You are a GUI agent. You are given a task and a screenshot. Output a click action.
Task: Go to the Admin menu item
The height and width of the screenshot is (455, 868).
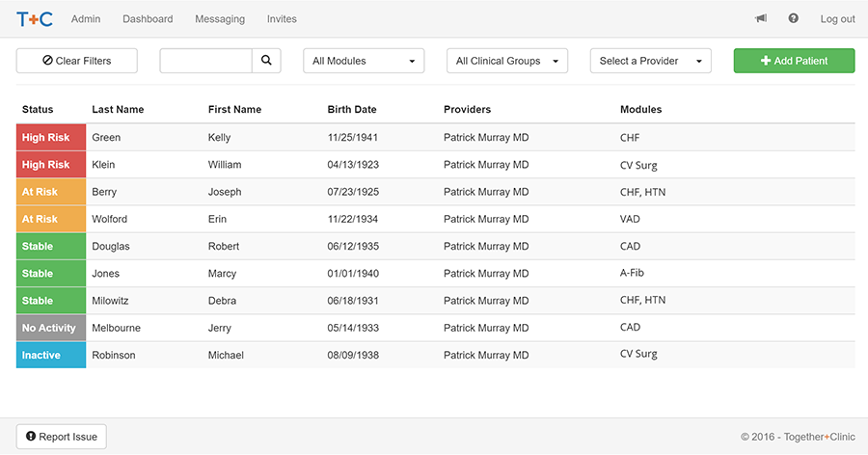[x=86, y=19]
